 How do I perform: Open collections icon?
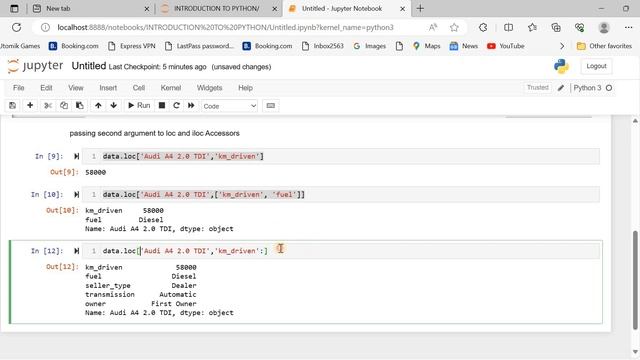556,27
